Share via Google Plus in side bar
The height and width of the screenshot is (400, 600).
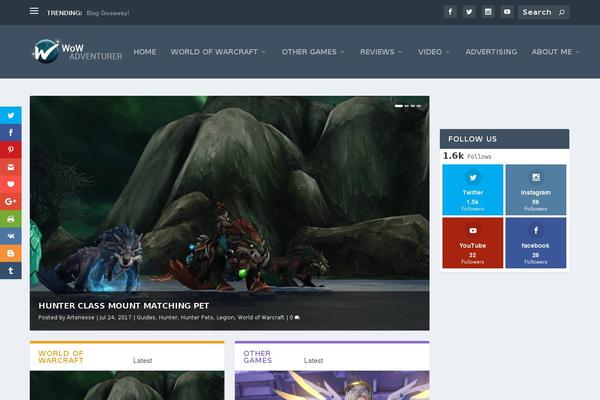[x=11, y=201]
